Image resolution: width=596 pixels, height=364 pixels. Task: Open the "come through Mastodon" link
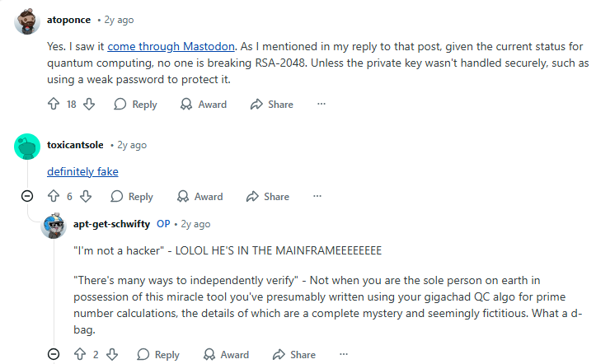[171, 46]
